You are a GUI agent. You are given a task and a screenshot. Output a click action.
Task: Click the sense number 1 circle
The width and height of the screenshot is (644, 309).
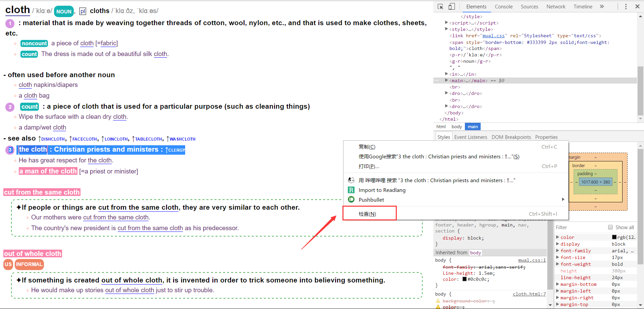pos(10,23)
